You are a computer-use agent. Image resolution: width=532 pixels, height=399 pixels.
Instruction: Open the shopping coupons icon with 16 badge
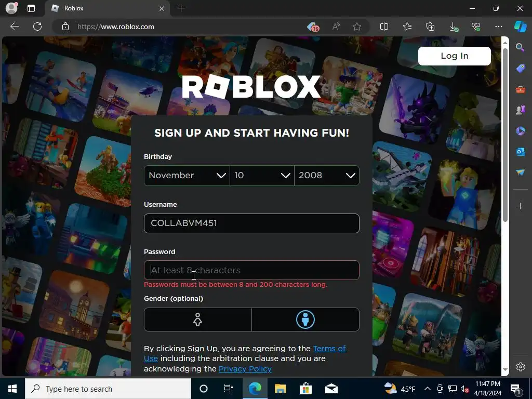(313, 26)
